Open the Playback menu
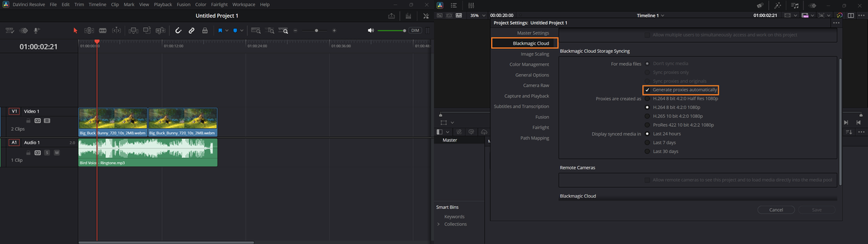The height and width of the screenshot is (244, 868). [163, 4]
